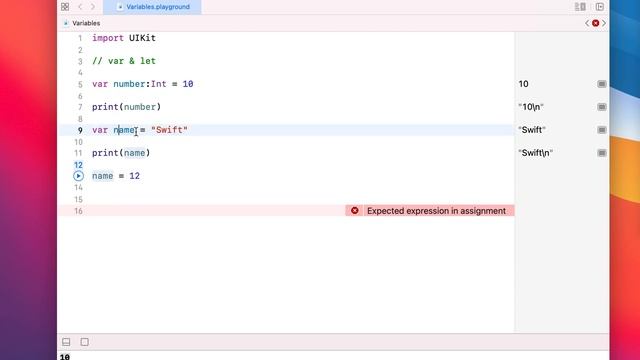Click the result "Swift\n" in sidebar
This screenshot has height=360, width=640.
(x=536, y=153)
